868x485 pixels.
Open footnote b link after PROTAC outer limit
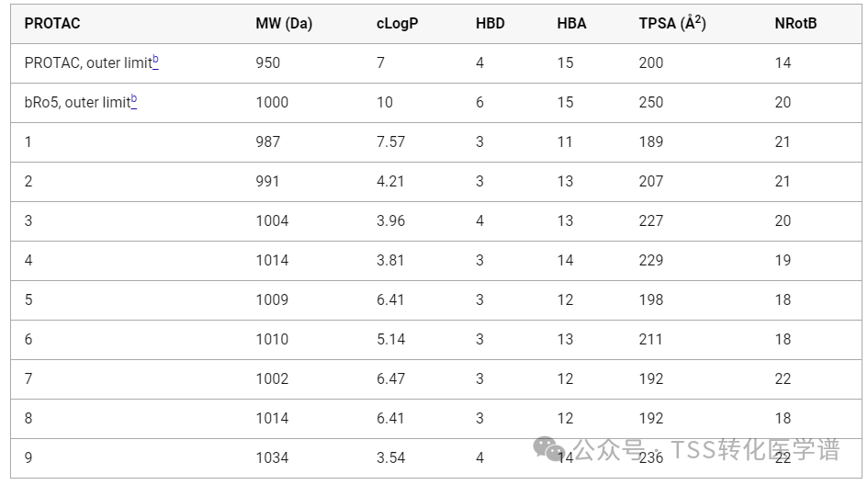(x=155, y=60)
